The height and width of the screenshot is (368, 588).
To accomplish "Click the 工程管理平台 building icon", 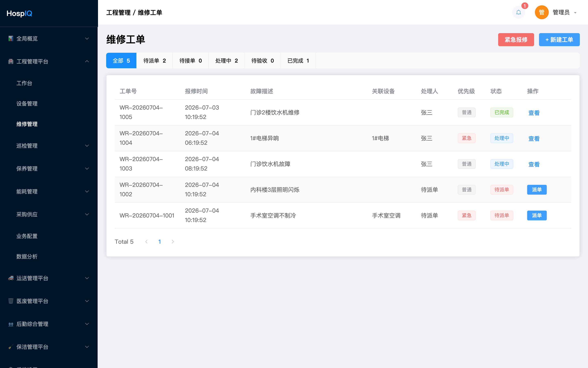I will point(11,61).
